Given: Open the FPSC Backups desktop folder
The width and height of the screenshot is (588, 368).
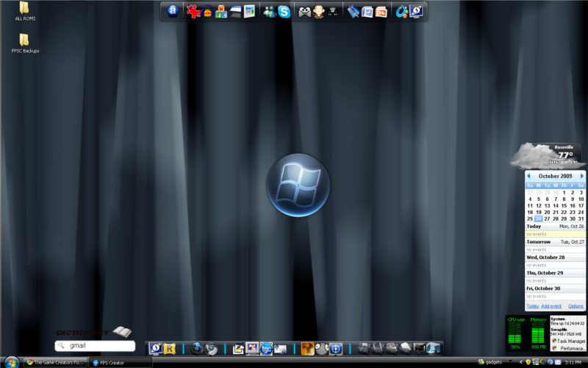Looking at the screenshot, I should pos(25,43).
